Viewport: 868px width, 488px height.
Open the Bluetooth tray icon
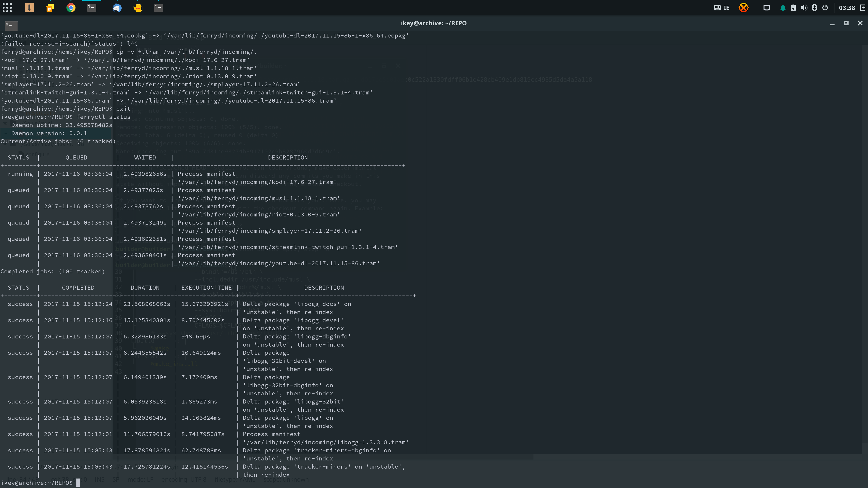point(814,8)
